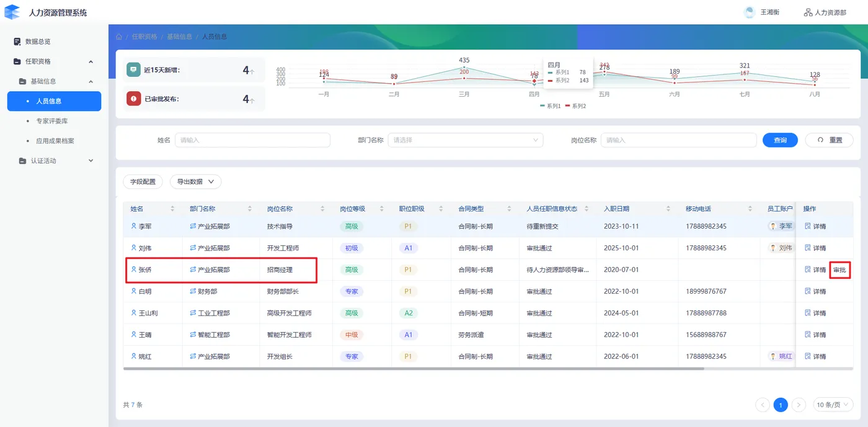Open the 导出数据 dropdown
This screenshot has width=868, height=427.
(x=195, y=182)
